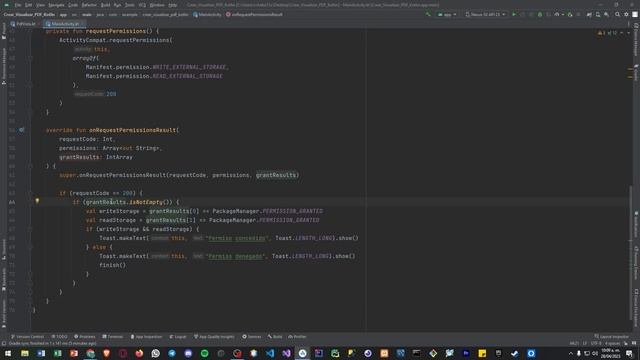Image resolution: width=640 pixels, height=360 pixels.
Task: Click Sync Project with Gradle Files icon
Action: [589, 14]
